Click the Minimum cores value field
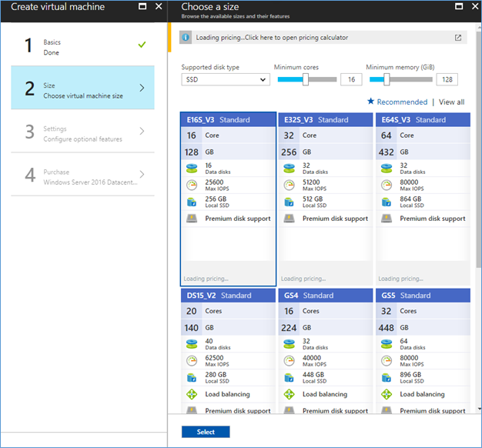The height and width of the screenshot is (448, 482). 351,79
